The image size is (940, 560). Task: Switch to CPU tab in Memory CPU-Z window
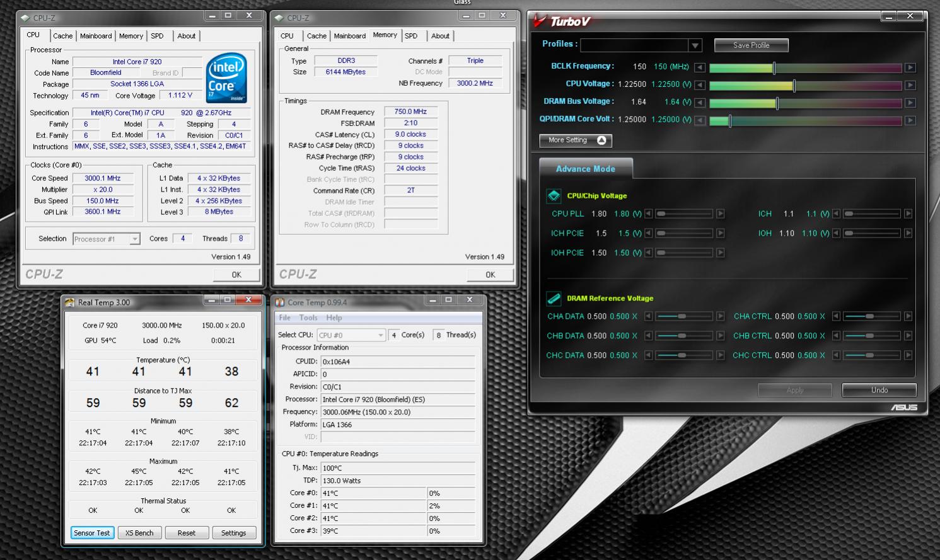(287, 37)
